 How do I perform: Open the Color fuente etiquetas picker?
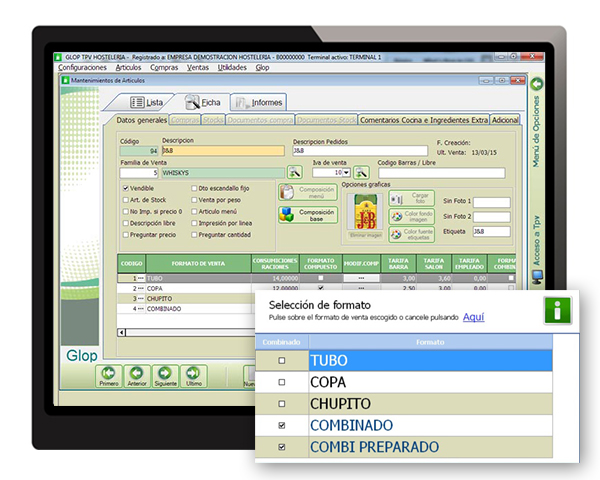[411, 234]
